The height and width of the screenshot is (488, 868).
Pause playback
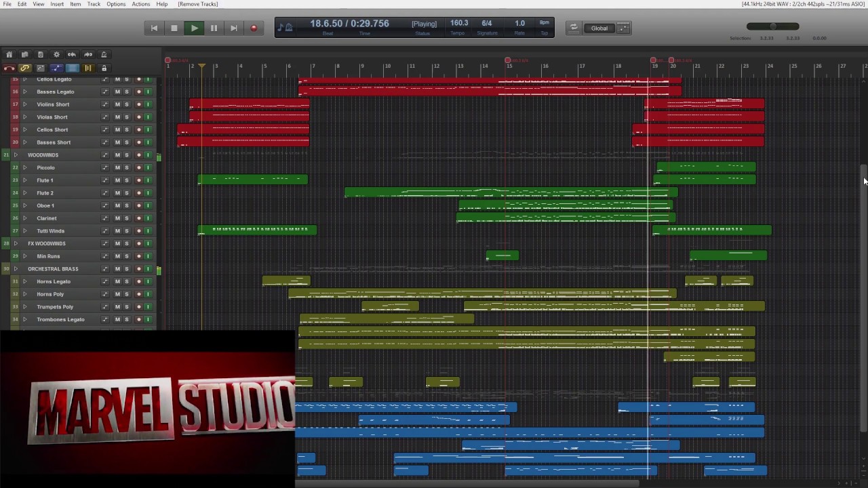214,28
